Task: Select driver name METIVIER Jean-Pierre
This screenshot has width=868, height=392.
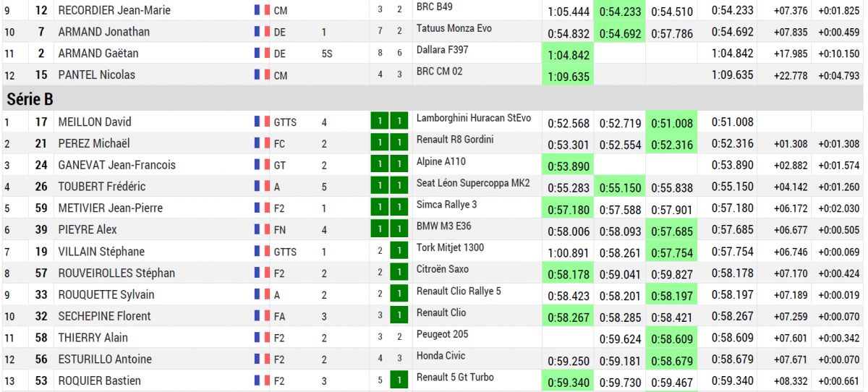Action: pyautogui.click(x=110, y=208)
